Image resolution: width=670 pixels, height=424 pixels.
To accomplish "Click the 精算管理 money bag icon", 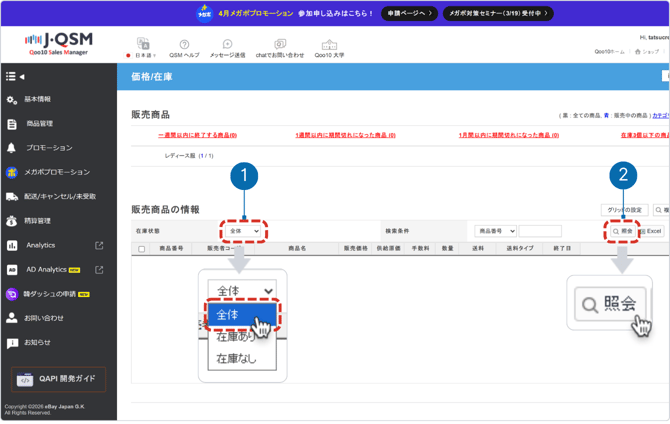I will (x=12, y=221).
